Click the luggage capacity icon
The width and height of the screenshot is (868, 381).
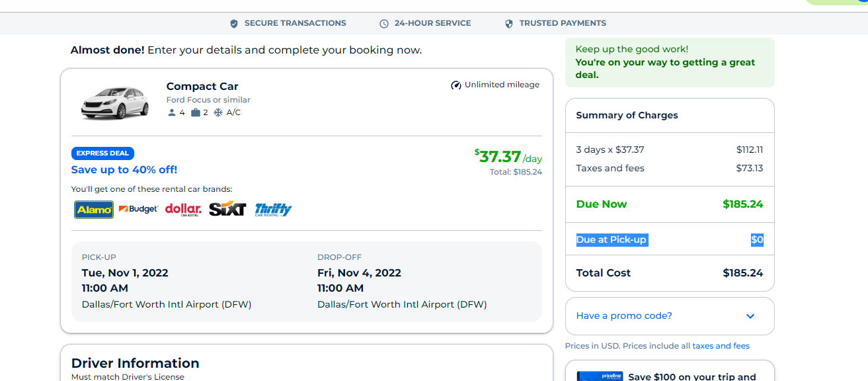(x=196, y=113)
